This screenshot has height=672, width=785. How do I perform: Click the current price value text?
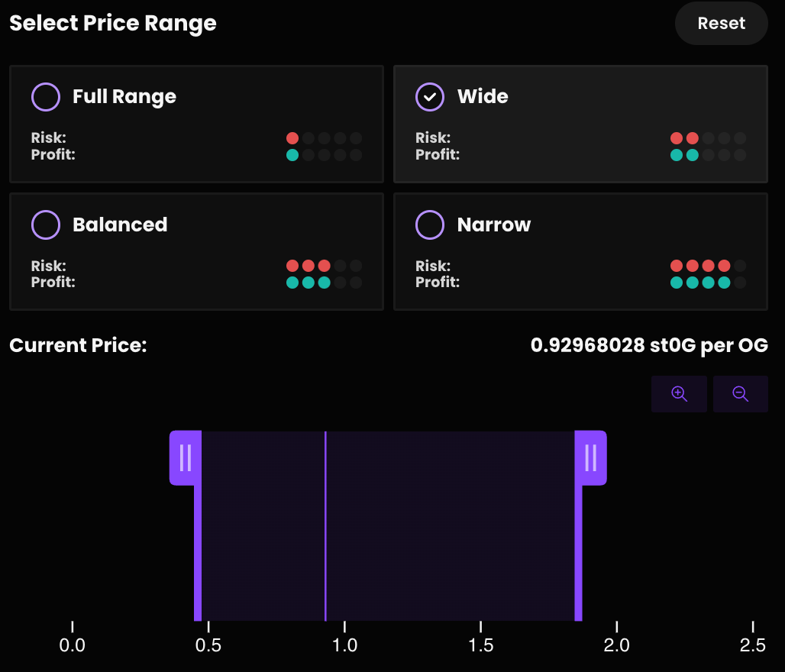pyautogui.click(x=649, y=345)
